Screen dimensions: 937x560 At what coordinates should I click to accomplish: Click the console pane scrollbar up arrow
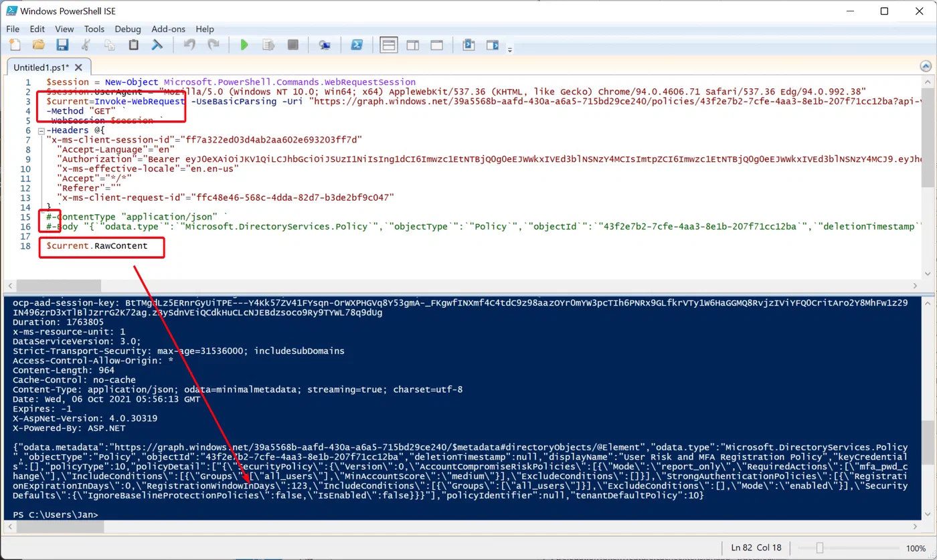click(926, 302)
